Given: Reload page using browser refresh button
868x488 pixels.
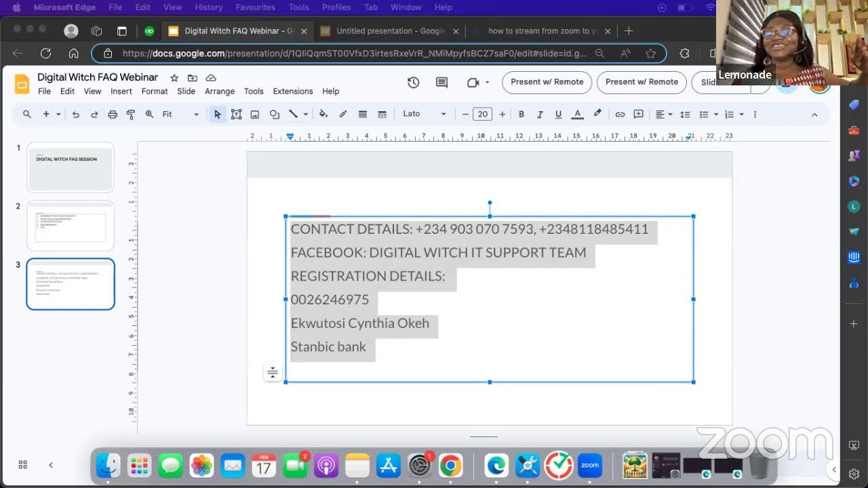Looking at the screenshot, I should point(45,54).
